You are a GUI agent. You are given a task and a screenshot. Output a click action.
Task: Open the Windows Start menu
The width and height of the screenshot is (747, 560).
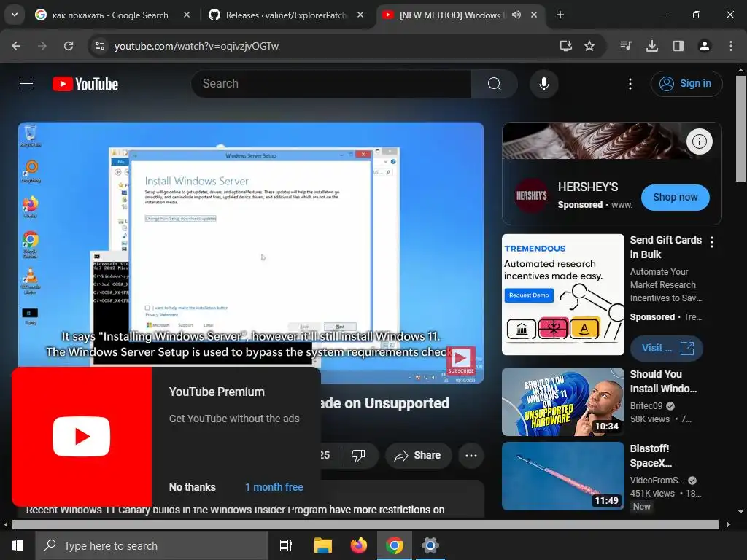click(18, 545)
